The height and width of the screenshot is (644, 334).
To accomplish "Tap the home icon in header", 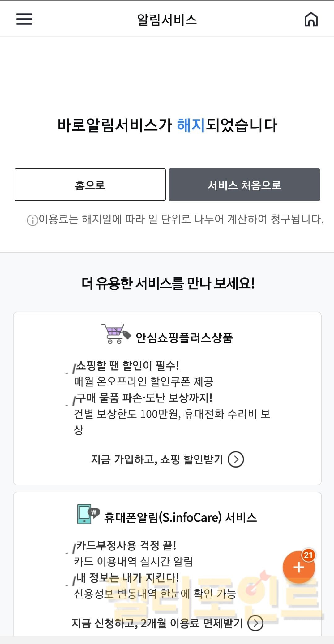I will point(311,19).
